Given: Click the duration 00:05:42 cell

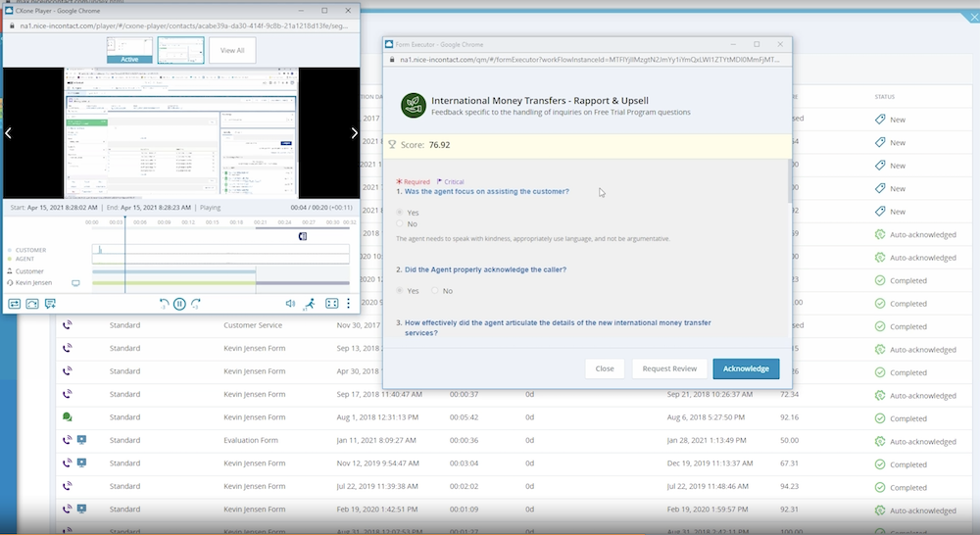Looking at the screenshot, I should click(464, 416).
